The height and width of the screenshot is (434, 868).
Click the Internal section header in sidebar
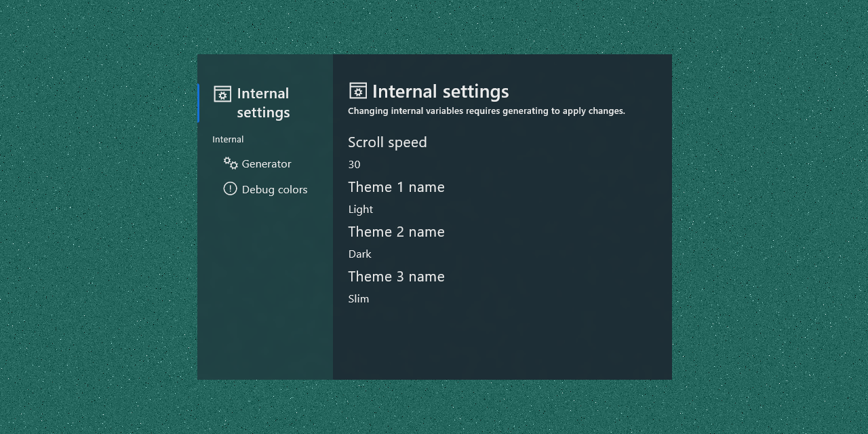[228, 139]
